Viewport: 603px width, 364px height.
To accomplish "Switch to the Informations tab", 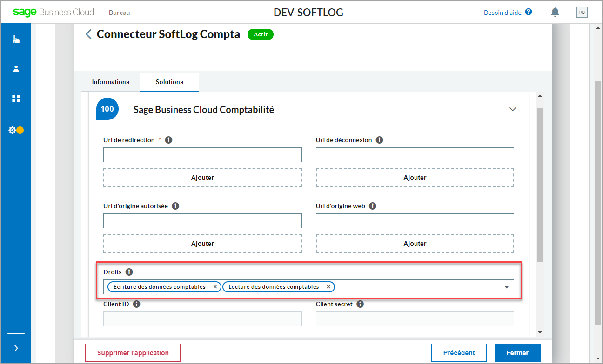I will pos(111,82).
